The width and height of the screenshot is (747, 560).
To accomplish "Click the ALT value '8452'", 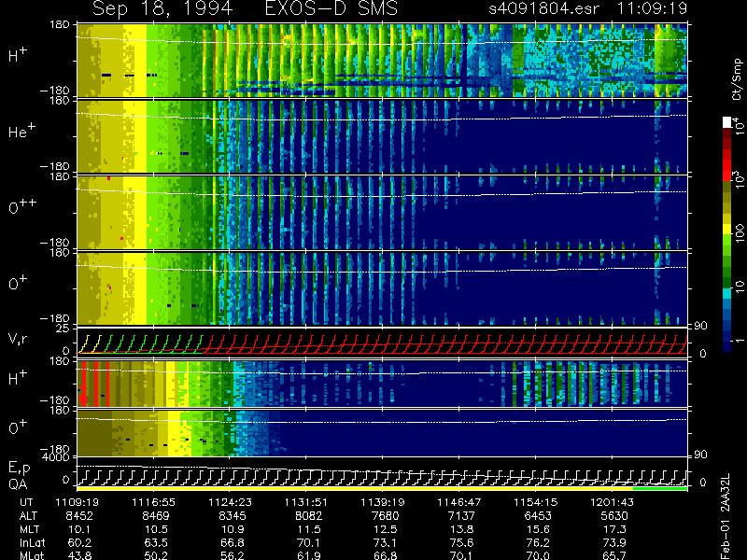I will [x=79, y=516].
